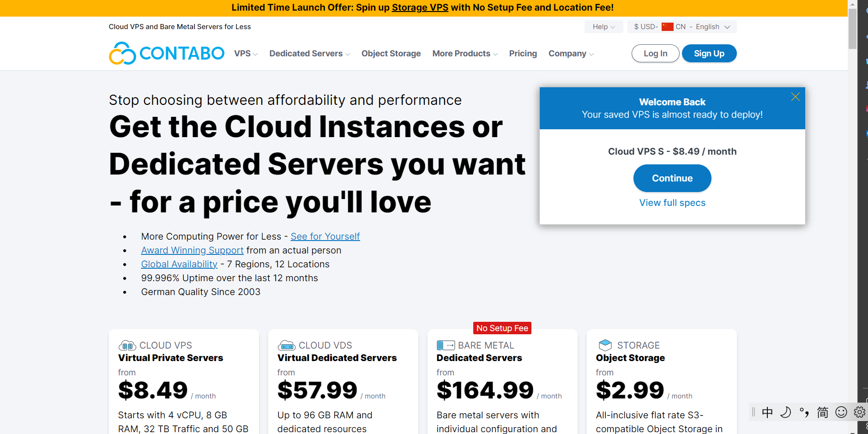Image resolution: width=868 pixels, height=434 pixels.
Task: Switch IME simplified Chinese character icon
Action: click(823, 412)
